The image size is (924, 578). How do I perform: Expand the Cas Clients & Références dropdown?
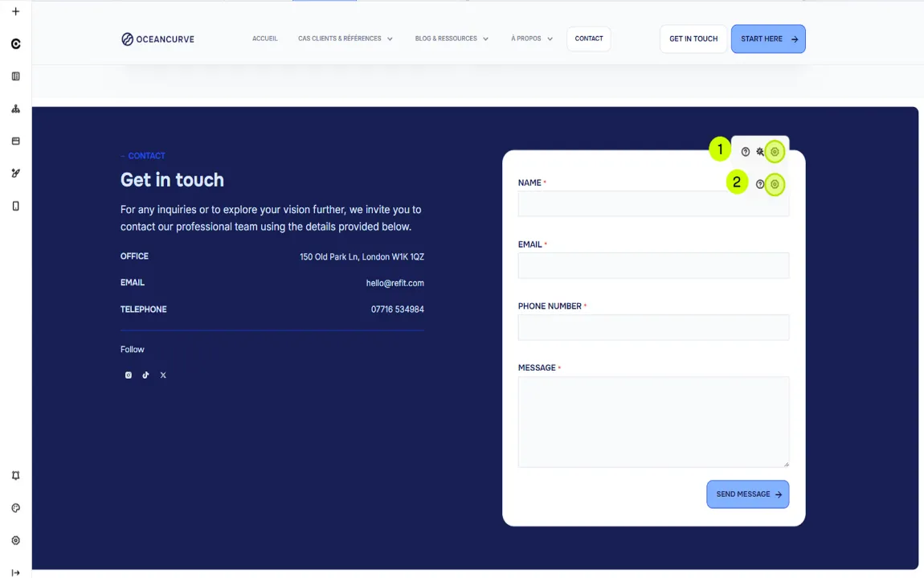click(x=345, y=39)
